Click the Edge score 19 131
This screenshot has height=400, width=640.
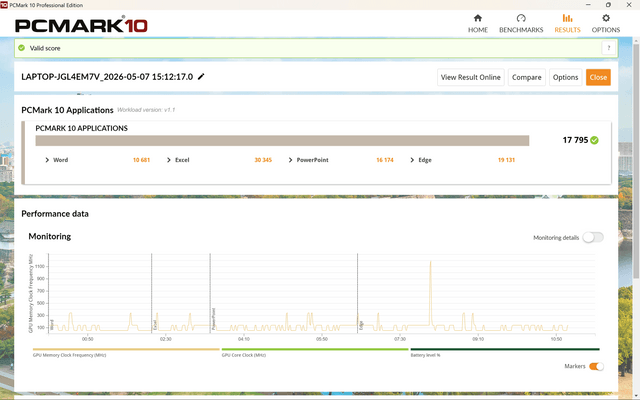[x=506, y=160]
